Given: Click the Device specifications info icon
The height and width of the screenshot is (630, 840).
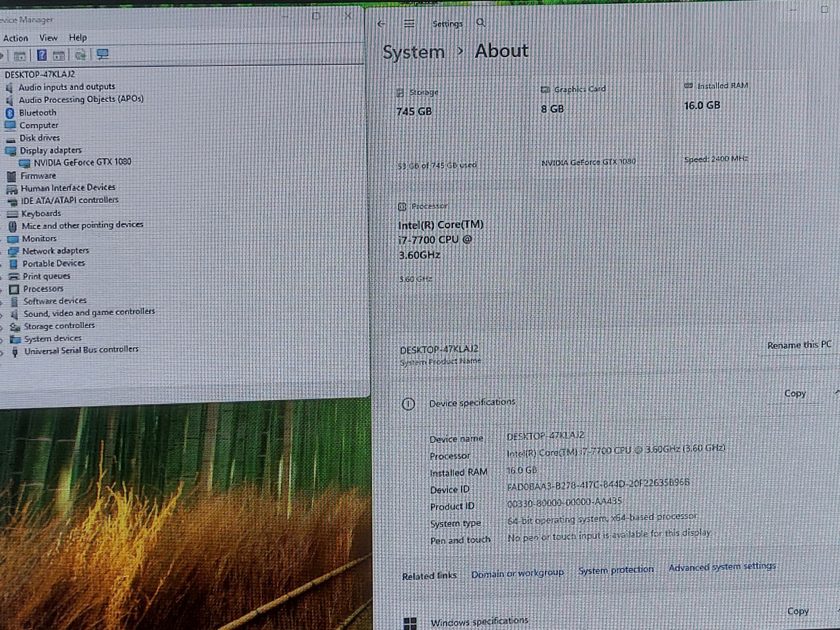Looking at the screenshot, I should (x=408, y=404).
